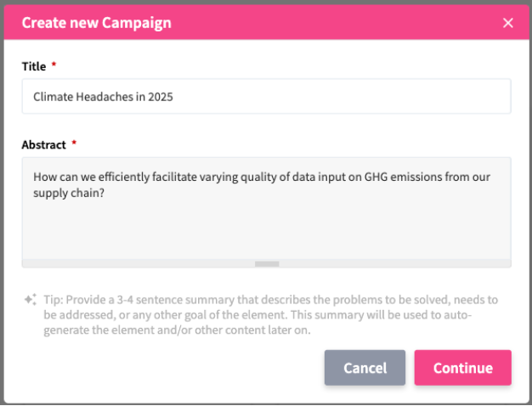Place cursor after "2025" in Title
The image size is (532, 406).
tap(174, 97)
